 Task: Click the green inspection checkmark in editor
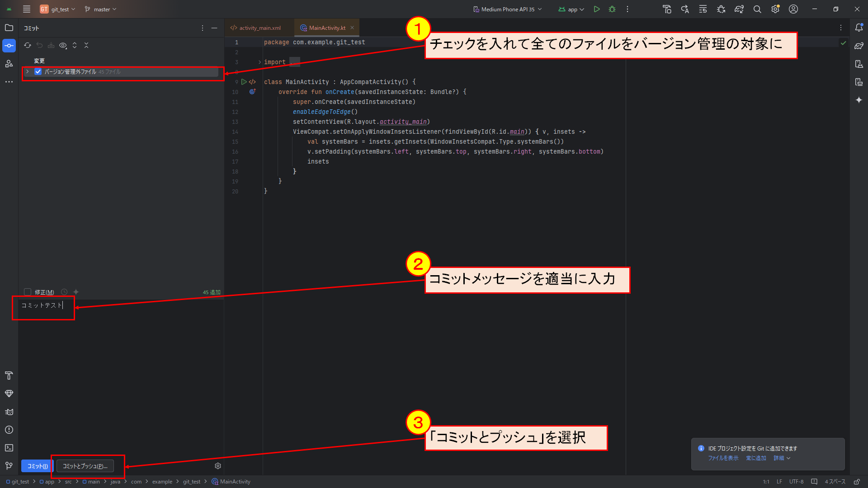[843, 42]
